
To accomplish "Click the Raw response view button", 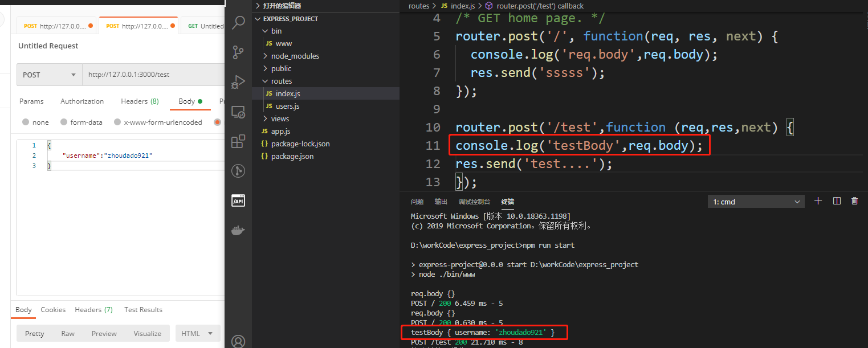I will (x=68, y=333).
